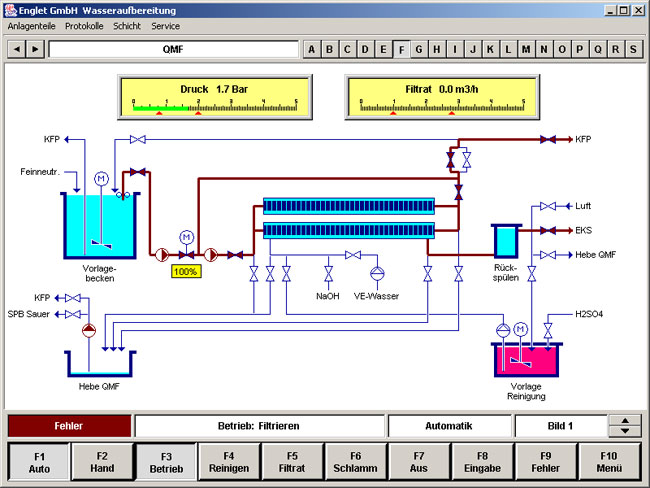Open the Protokolle menu
Screen dimensions: 650x488
(x=85, y=26)
